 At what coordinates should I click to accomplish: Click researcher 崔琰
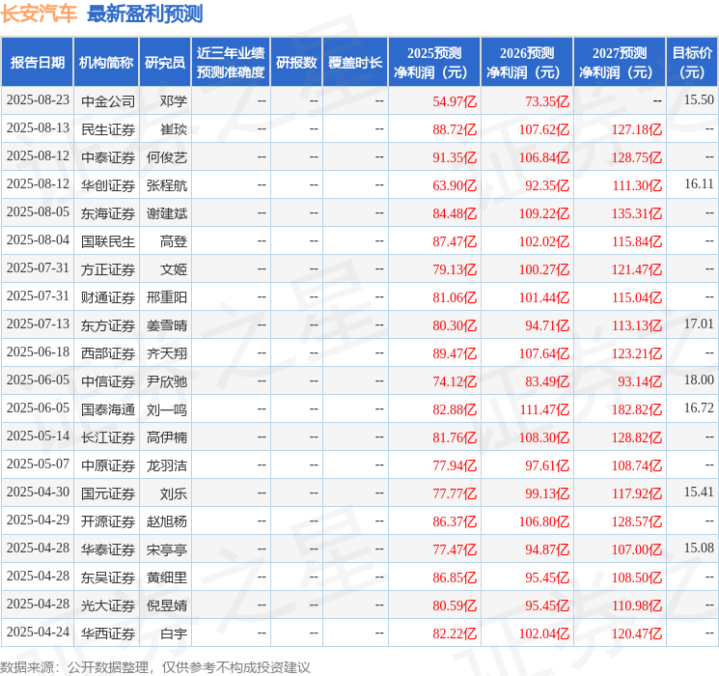pyautogui.click(x=173, y=129)
